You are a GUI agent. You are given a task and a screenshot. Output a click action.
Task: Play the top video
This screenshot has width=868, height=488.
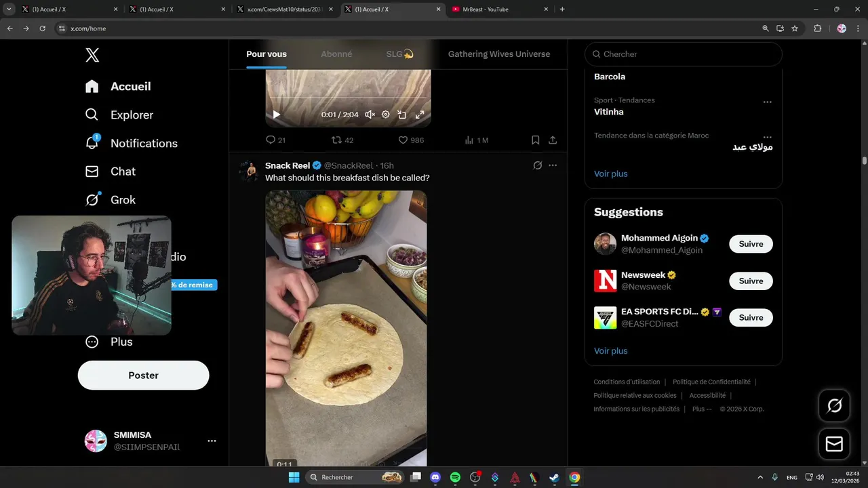pos(276,115)
